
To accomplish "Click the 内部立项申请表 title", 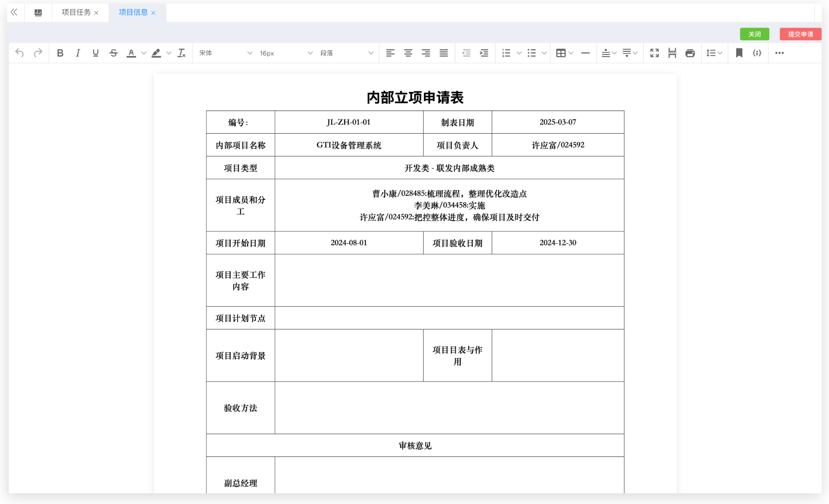I will pos(415,98).
